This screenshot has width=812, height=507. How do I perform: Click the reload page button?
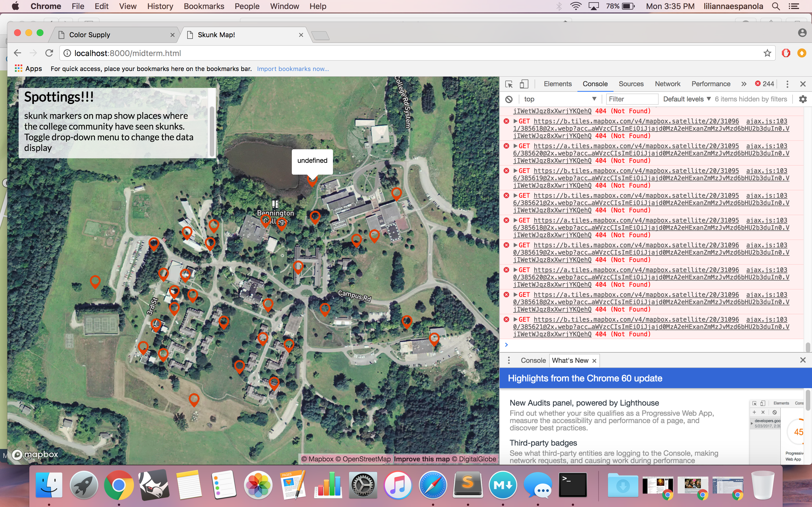pos(49,53)
